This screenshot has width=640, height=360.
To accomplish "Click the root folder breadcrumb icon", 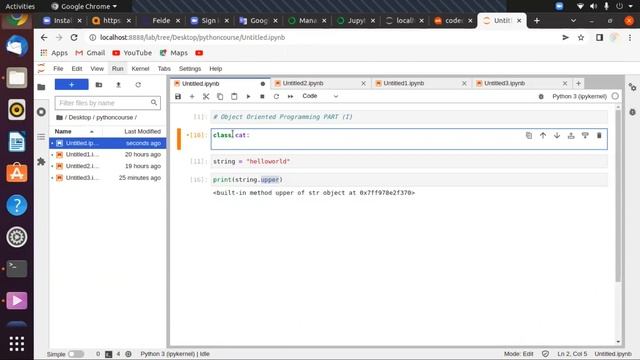I will pos(60,118).
